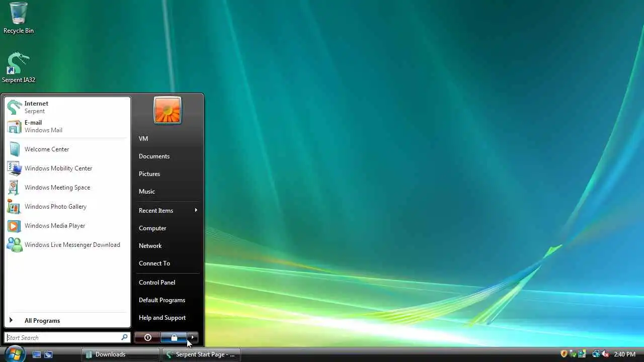Open the network status tray icon
This screenshot has width=644, height=362.
[596, 354]
